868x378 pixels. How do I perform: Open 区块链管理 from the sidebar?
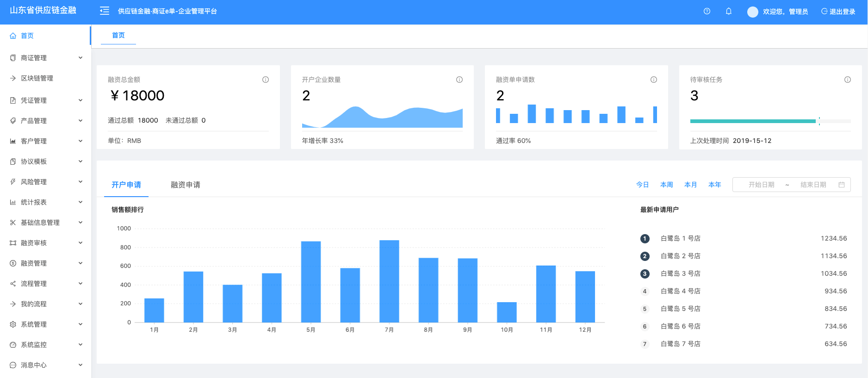pos(37,78)
